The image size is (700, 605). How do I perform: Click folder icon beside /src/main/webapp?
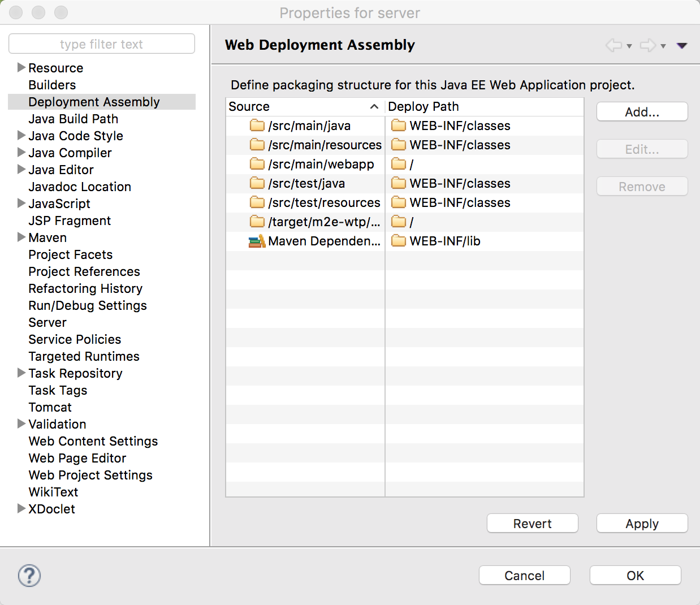click(257, 164)
